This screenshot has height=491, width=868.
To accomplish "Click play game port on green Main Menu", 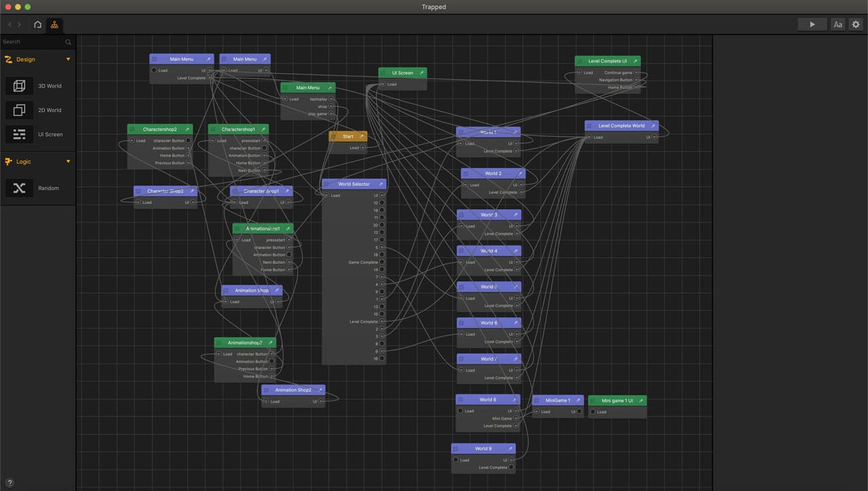I will pos(332,114).
